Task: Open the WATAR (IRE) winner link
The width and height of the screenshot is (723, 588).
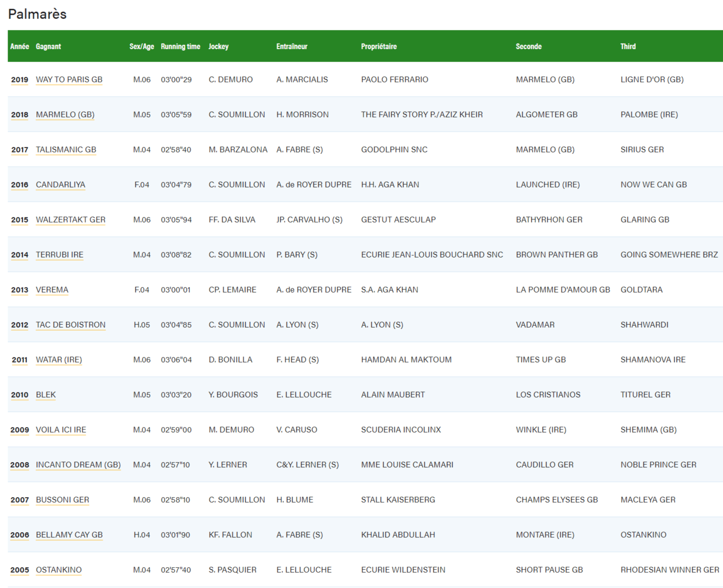Action: 59,359
